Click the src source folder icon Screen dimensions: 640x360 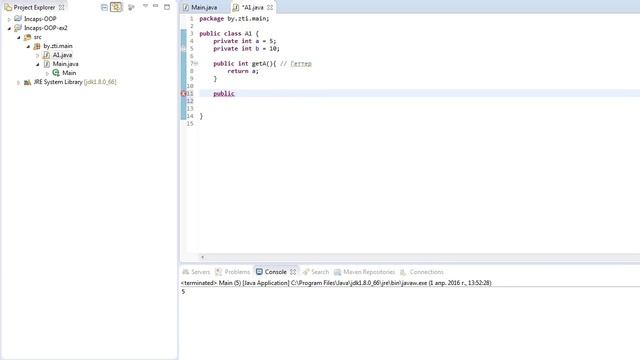click(x=27, y=37)
